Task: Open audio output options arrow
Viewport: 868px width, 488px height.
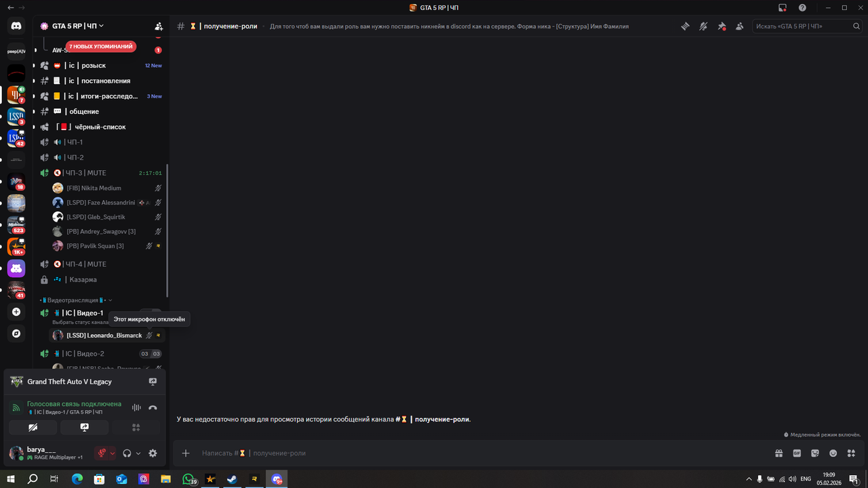Action: pos(138,453)
